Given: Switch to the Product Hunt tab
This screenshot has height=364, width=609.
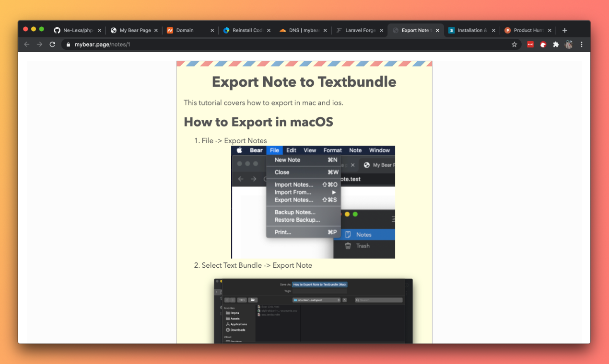Looking at the screenshot, I should pyautogui.click(x=527, y=30).
